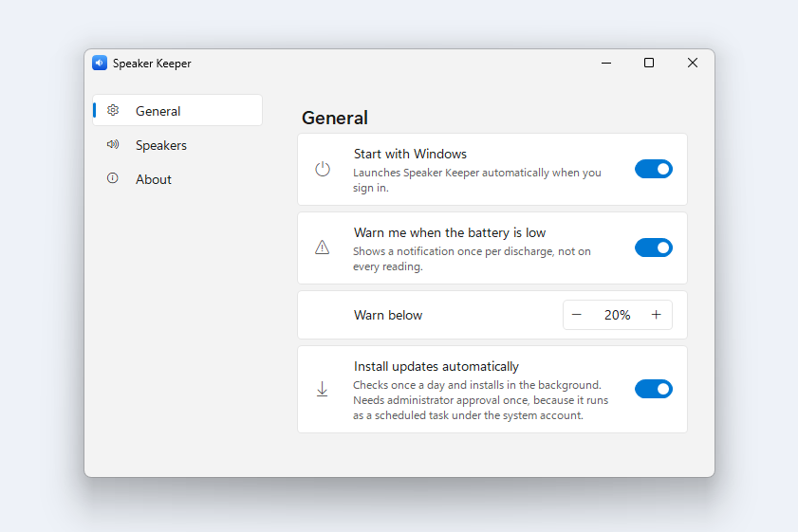
Task: Click the power icon in Start with Windows card
Action: coord(323,169)
